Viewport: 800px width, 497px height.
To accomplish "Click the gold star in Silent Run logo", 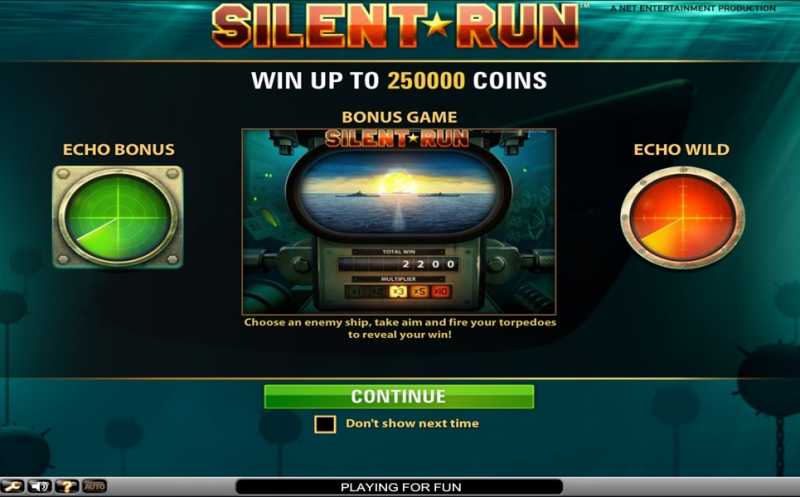I will (x=437, y=25).
